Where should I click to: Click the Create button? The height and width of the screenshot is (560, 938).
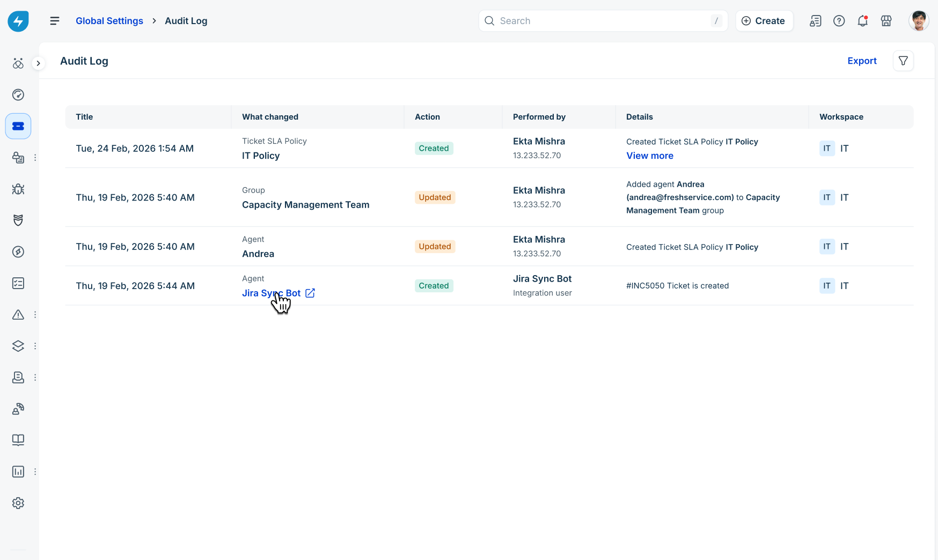coord(764,21)
